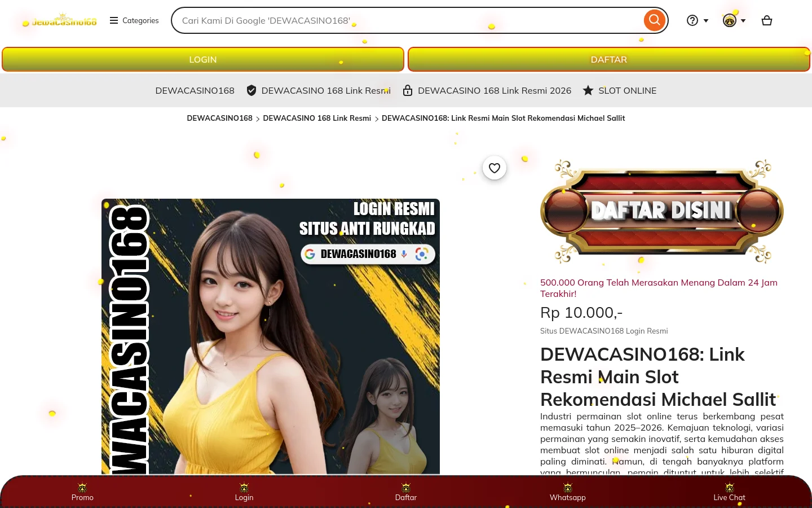Click '500.000 Orang Telah Merasakan Menang' text

(x=659, y=288)
